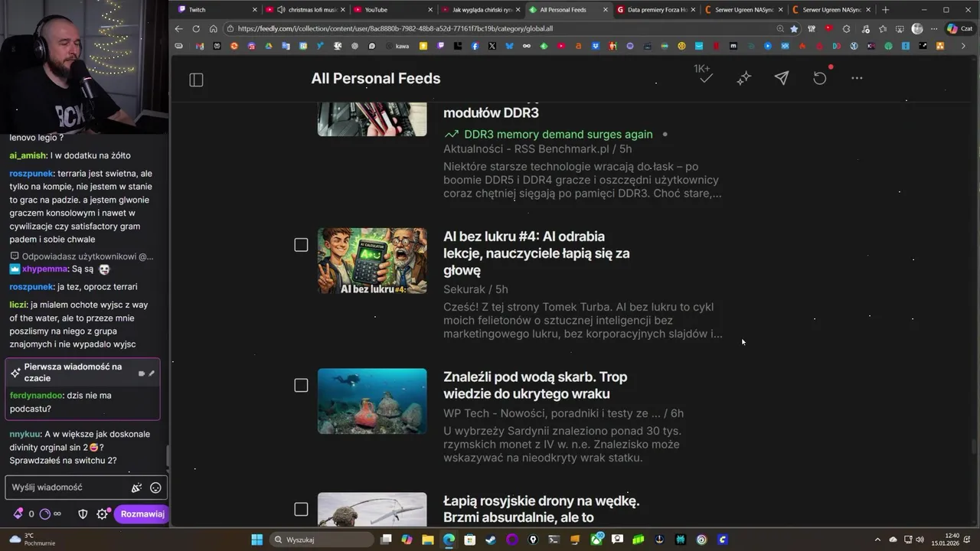Expand the bookmarks bar overflow chevron

963,46
